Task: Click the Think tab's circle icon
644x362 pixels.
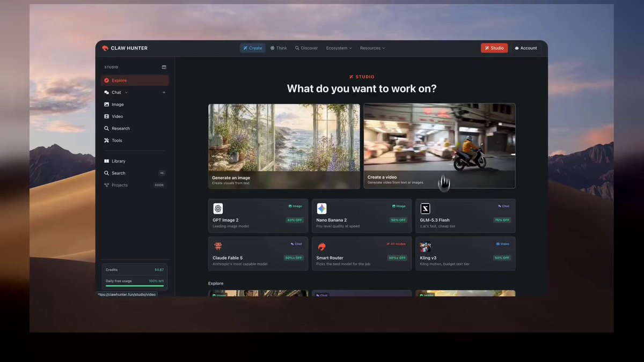Action: coord(272,48)
